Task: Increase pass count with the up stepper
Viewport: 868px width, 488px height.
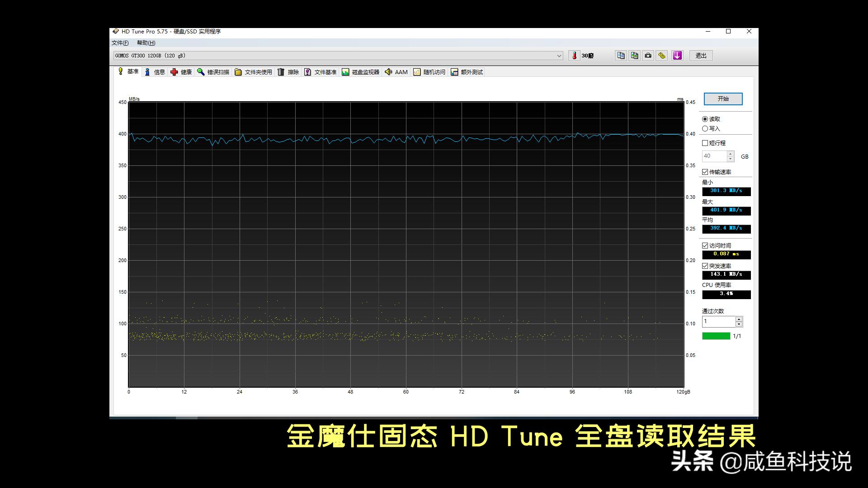Action: [x=738, y=319]
